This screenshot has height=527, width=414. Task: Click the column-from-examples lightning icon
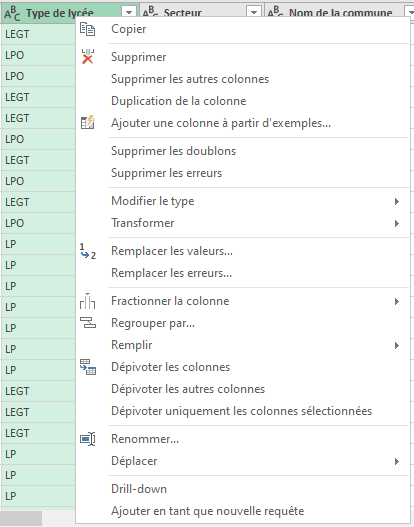(88, 123)
